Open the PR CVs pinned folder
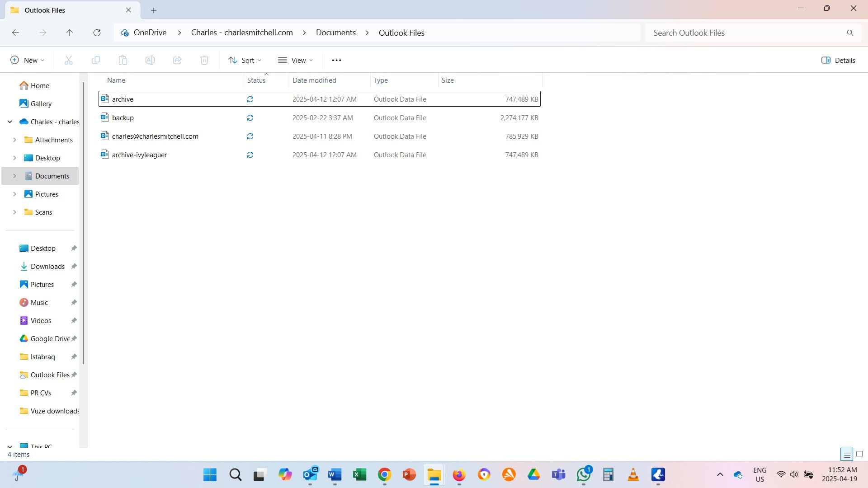868x488 pixels. tap(41, 393)
